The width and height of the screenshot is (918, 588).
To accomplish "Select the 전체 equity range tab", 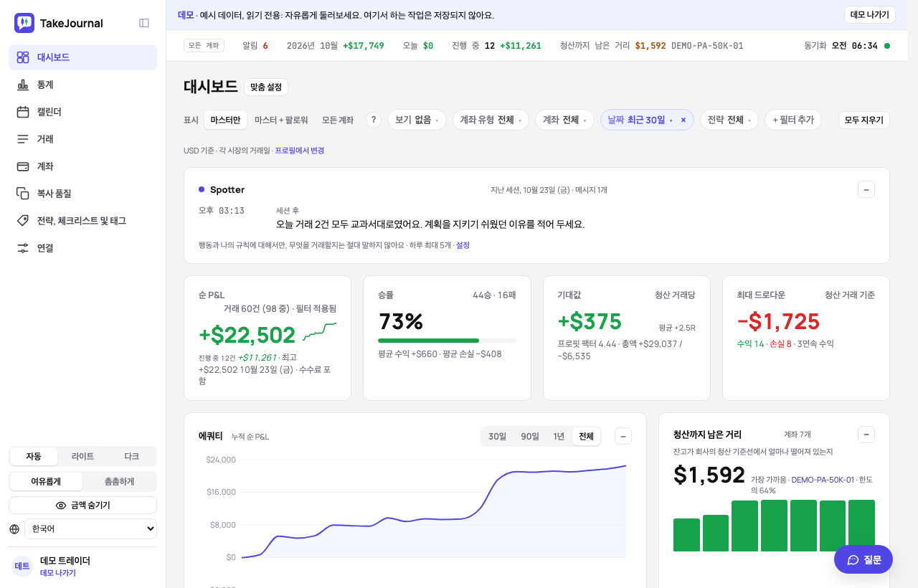I will [586, 436].
